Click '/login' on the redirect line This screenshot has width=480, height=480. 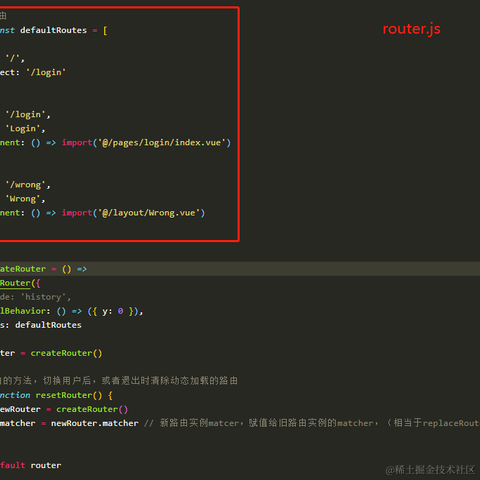[x=46, y=73]
